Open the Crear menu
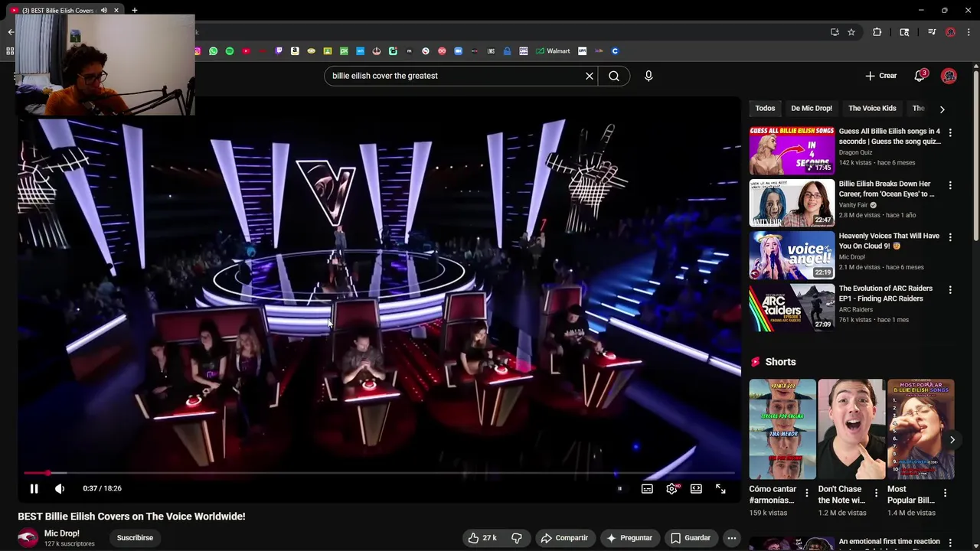The width and height of the screenshot is (980, 551). [x=881, y=76]
